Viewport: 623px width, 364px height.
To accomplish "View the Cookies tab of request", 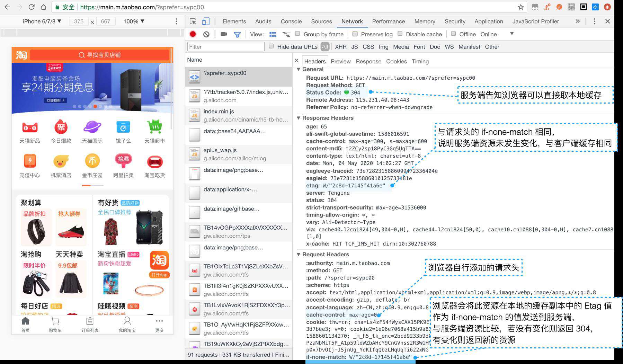I will click(397, 61).
